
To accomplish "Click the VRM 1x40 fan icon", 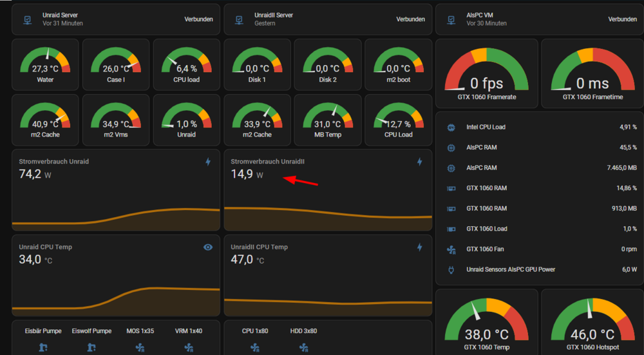I will pyautogui.click(x=189, y=348).
